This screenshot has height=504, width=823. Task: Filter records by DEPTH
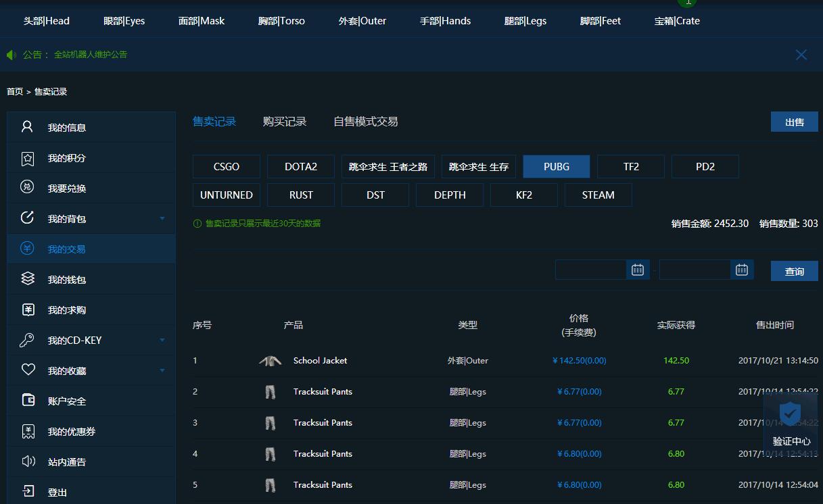(x=450, y=195)
